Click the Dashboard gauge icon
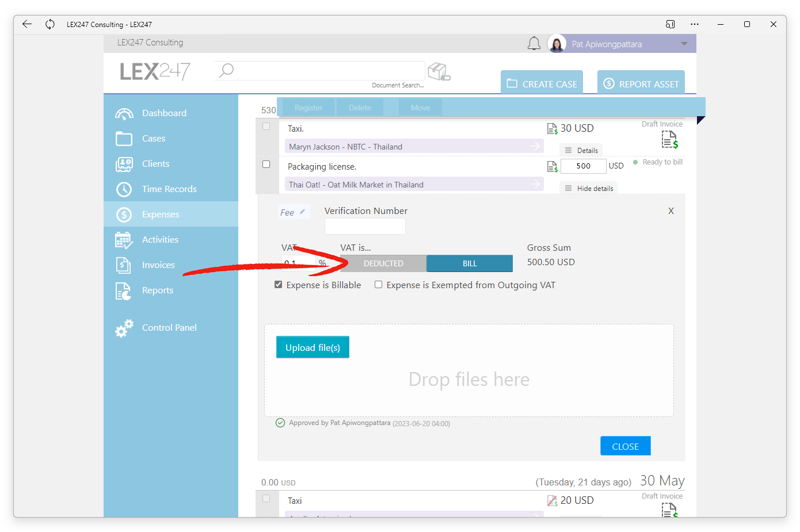The width and height of the screenshot is (800, 532). (124, 114)
